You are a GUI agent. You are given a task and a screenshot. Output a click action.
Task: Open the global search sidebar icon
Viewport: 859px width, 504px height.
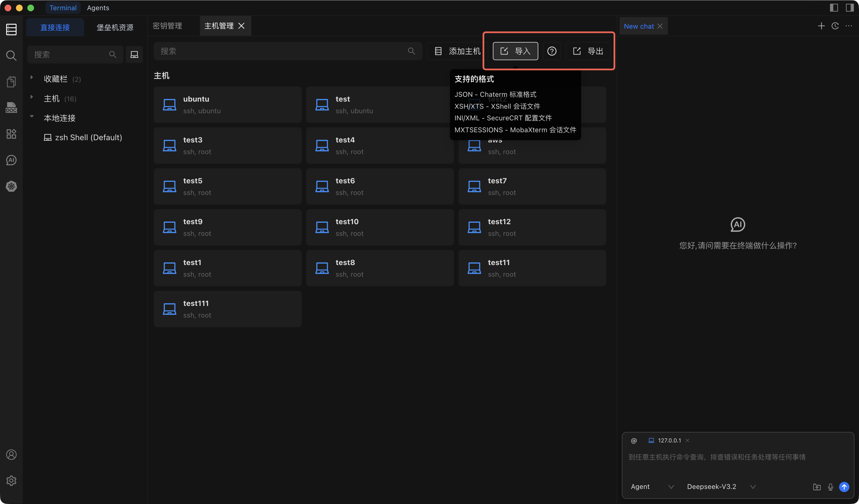[x=11, y=55]
